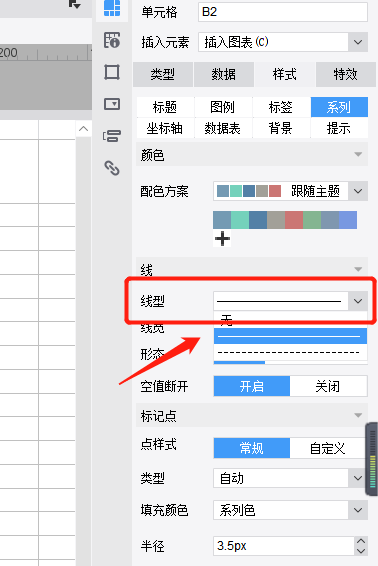This screenshot has width=378, height=566.
Task: Click the dark blue palette swatch
Action: (x=258, y=220)
